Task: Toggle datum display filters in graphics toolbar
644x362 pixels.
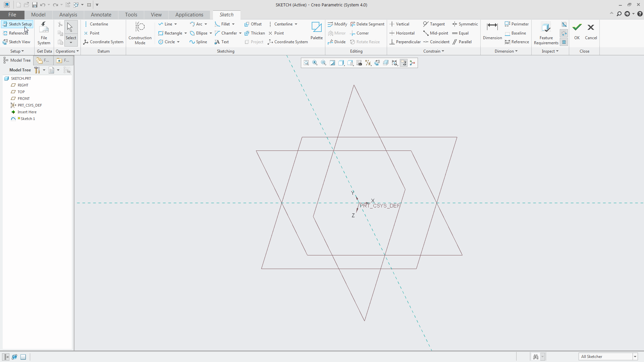Action: (368, 63)
